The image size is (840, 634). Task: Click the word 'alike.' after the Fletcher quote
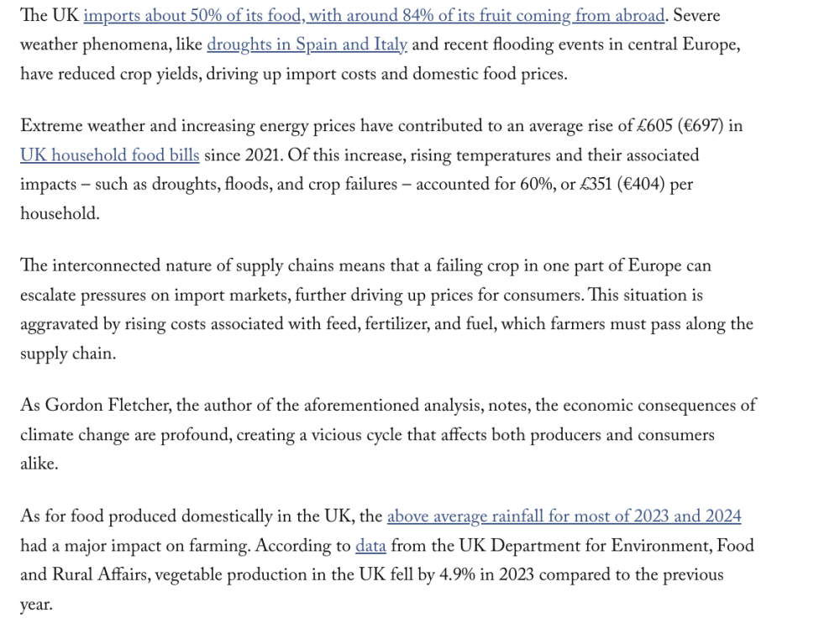point(39,464)
